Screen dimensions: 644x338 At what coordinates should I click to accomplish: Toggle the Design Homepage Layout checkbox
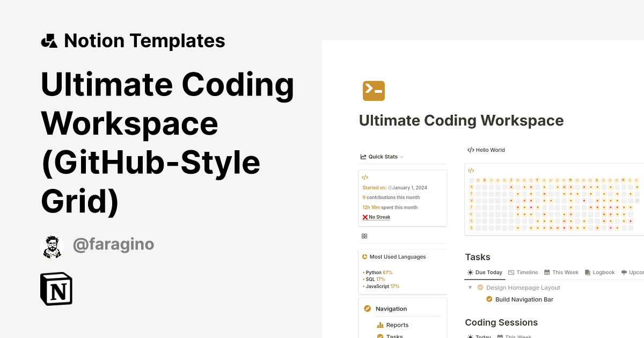480,288
